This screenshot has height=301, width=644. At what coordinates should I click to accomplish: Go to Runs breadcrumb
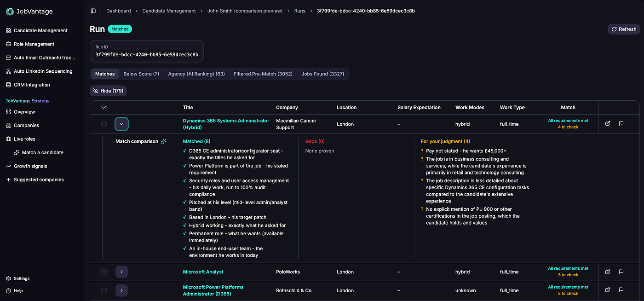300,11
